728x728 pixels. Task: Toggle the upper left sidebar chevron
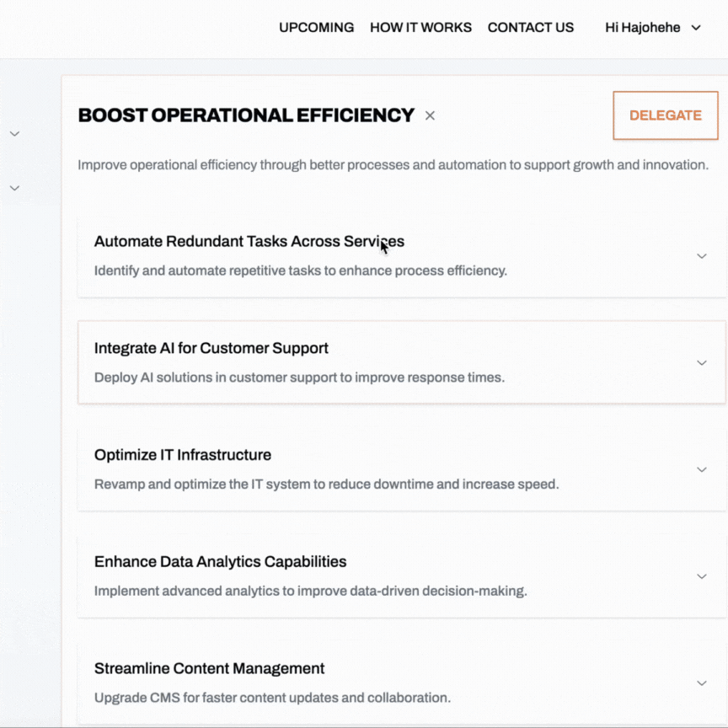(x=14, y=134)
